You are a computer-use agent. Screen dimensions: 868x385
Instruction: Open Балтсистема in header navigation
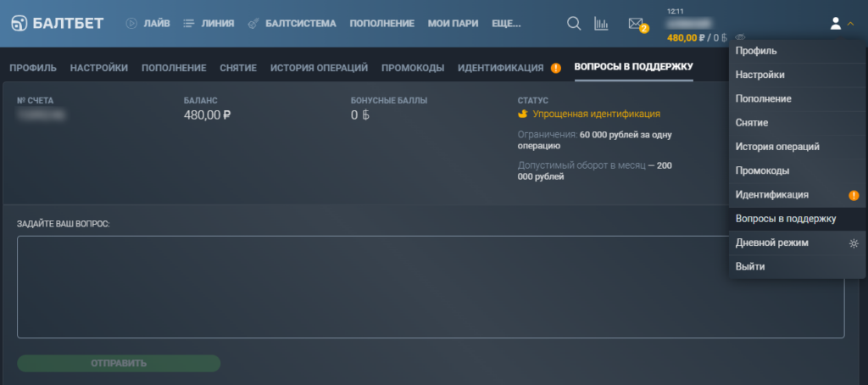point(301,23)
